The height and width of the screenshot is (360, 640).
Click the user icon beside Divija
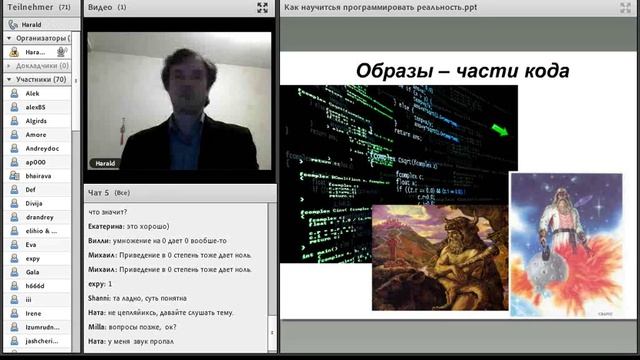coord(14,203)
